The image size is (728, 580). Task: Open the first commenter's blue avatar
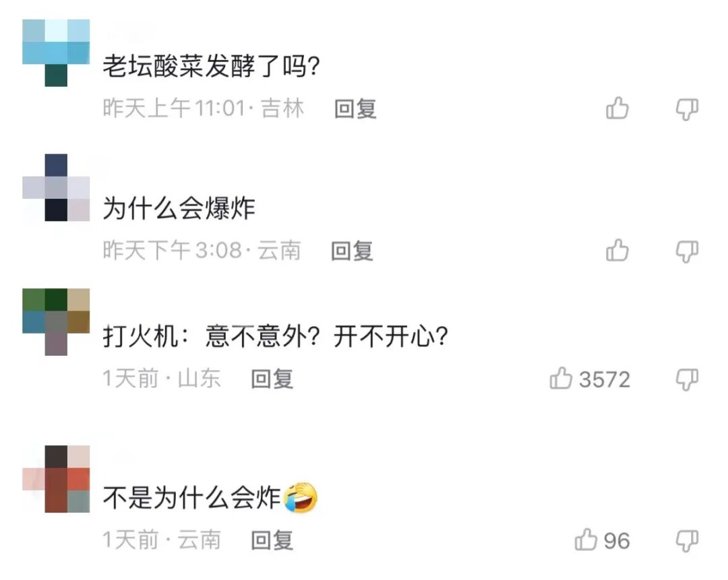click(x=56, y=53)
